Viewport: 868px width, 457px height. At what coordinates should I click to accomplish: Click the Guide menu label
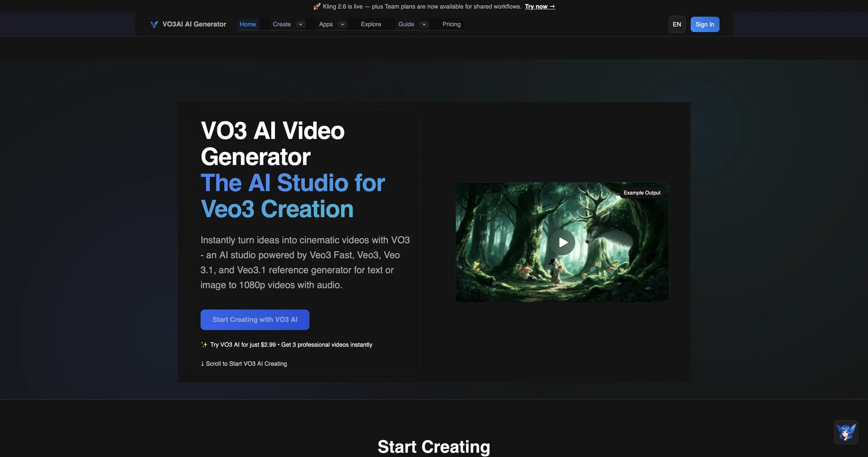point(406,24)
